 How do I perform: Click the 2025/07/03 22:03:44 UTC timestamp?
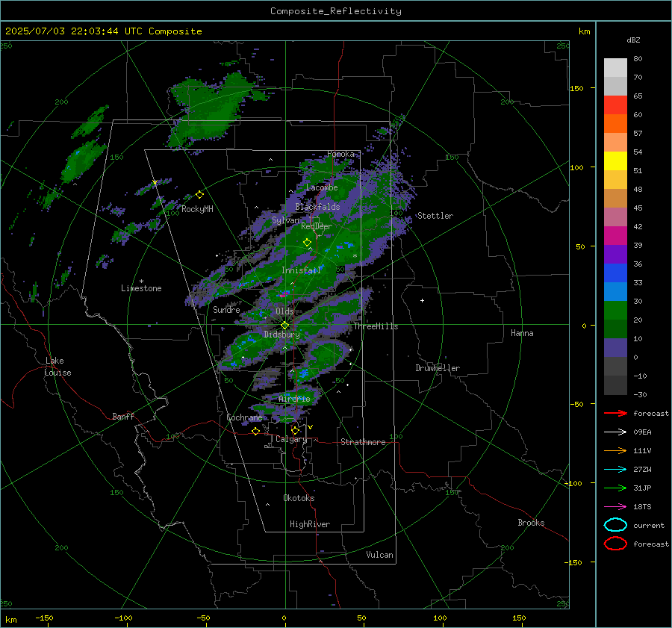[104, 31]
